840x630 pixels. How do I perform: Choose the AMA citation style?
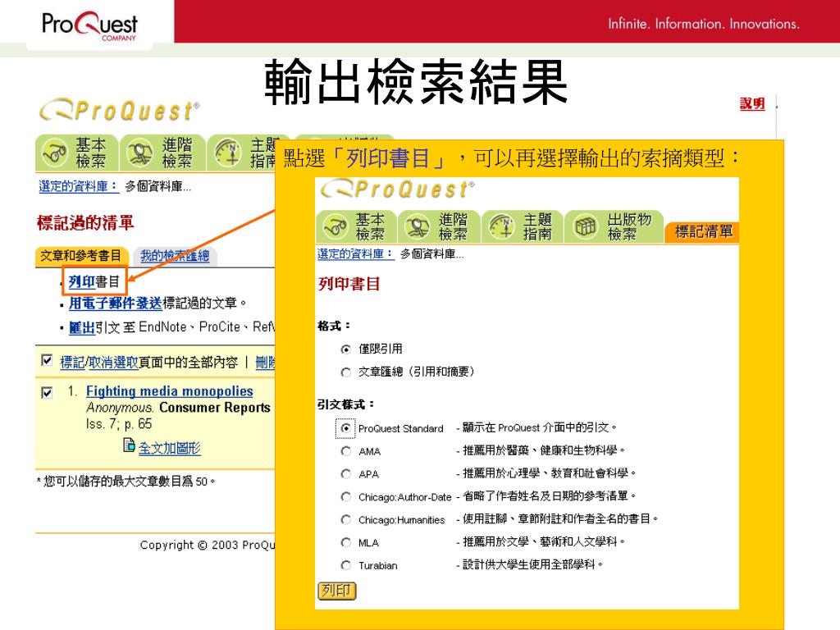click(346, 452)
